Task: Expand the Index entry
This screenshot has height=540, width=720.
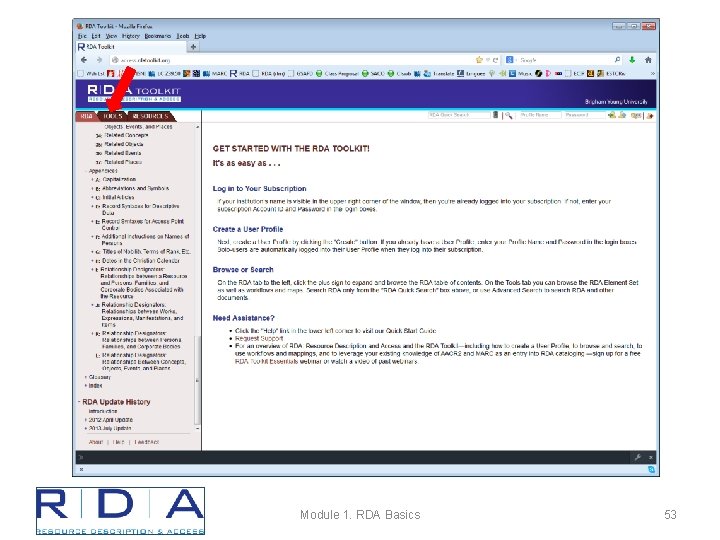Action: click(x=86, y=386)
